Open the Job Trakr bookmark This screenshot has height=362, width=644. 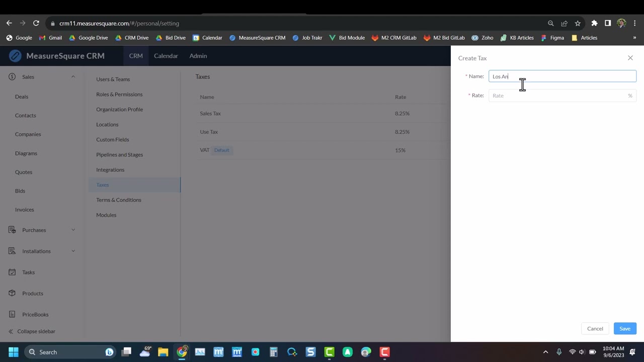tap(307, 38)
